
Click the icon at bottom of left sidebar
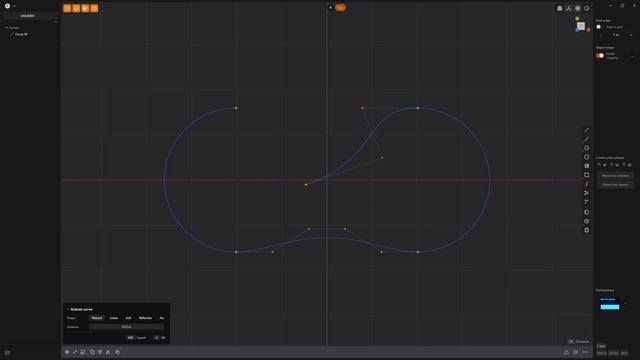(7, 353)
